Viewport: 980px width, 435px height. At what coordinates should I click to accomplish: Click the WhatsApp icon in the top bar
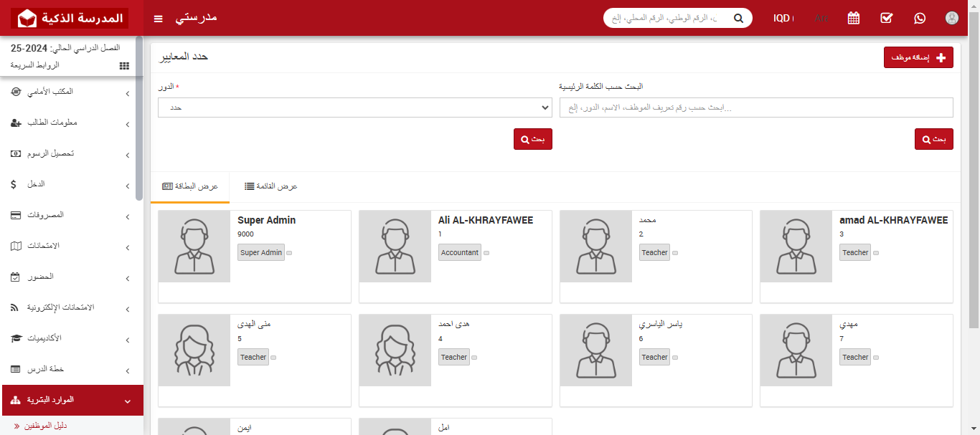(x=920, y=18)
